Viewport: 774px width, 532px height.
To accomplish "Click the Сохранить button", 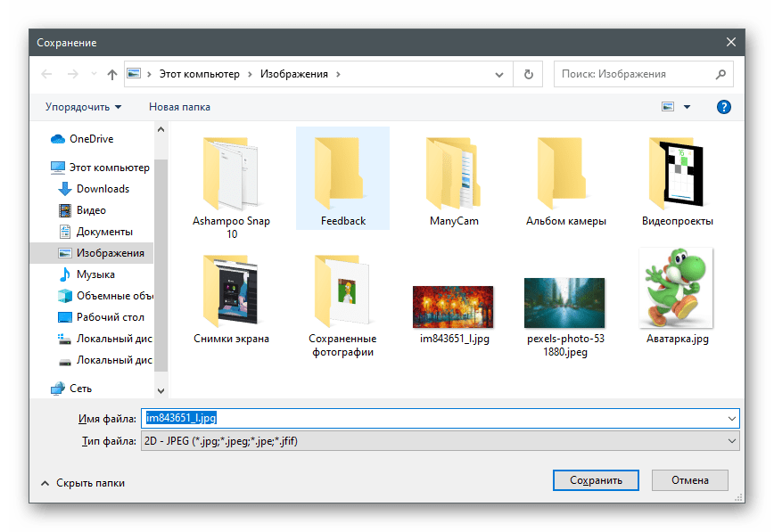I will click(596, 480).
